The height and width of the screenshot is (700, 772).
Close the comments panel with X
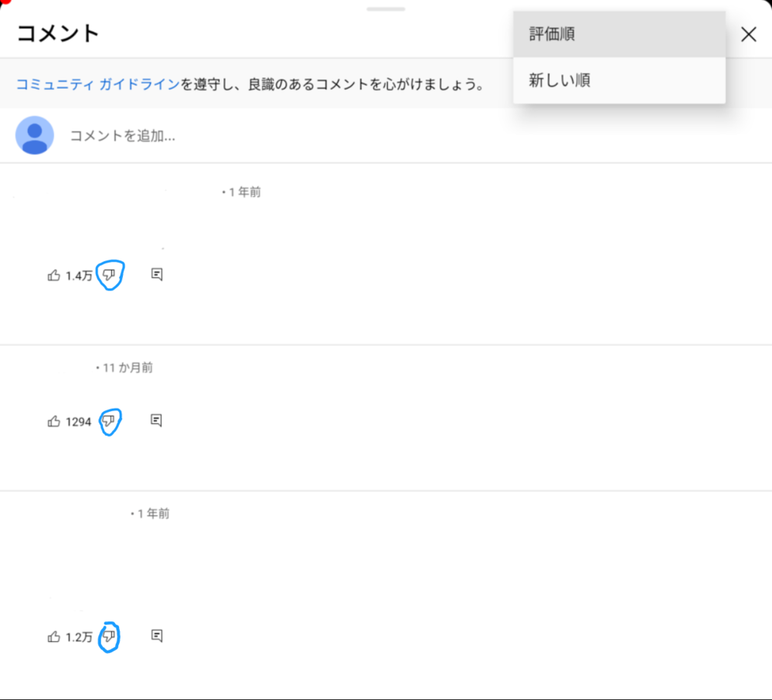click(748, 34)
